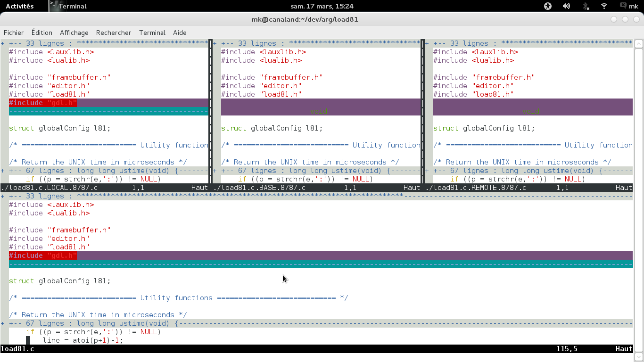Open the Aide menu
Viewport: 644px width, 362px height.
180,33
